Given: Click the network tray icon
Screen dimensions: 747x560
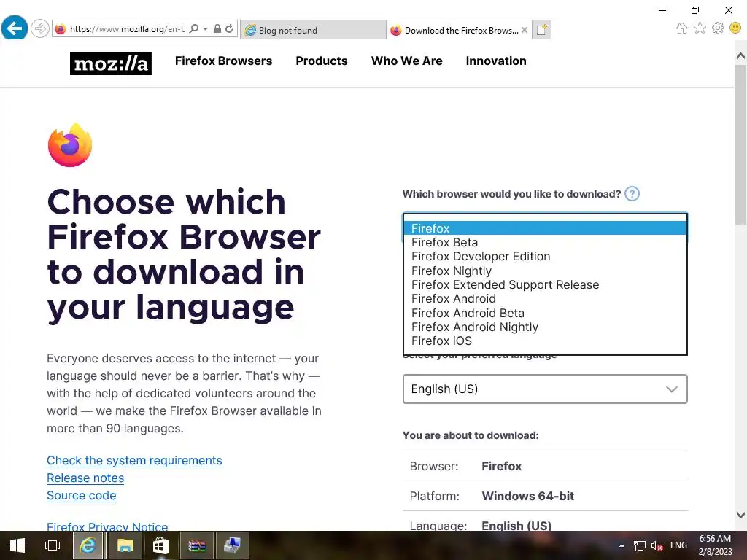Looking at the screenshot, I should point(639,545).
